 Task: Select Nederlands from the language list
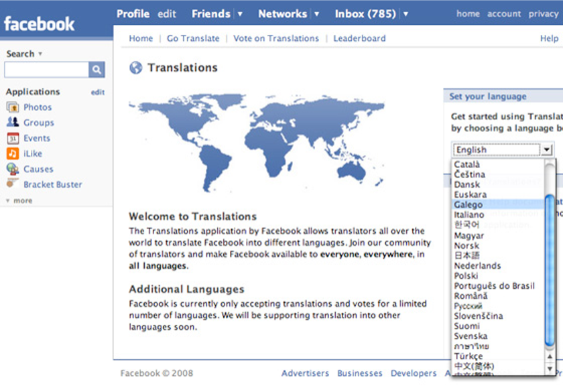498,265
